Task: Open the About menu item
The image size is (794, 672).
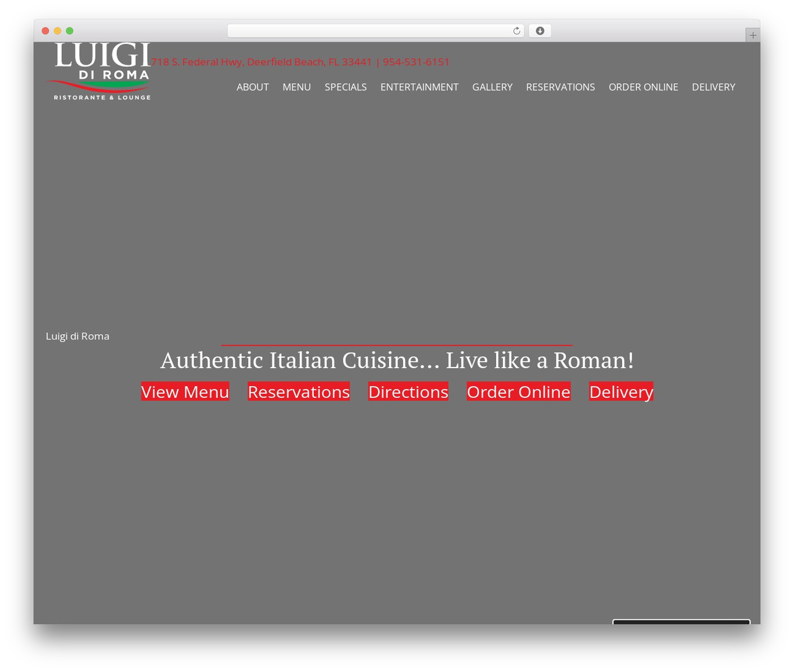Action: (x=252, y=87)
